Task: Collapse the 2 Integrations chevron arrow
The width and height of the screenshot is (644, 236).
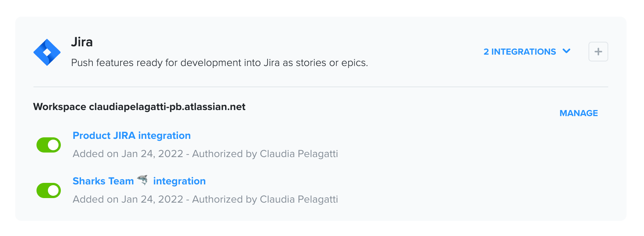Action: [x=566, y=51]
